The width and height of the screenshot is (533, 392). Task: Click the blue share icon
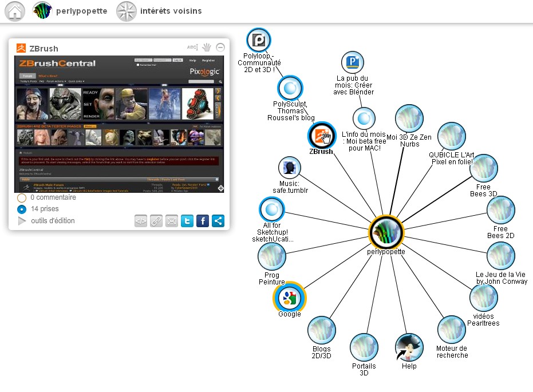pyautogui.click(x=218, y=221)
